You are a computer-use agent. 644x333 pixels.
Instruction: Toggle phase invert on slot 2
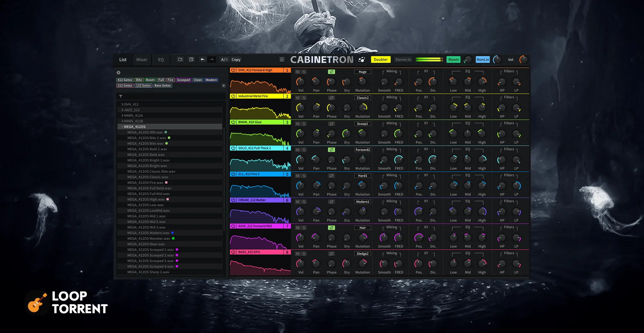click(331, 98)
